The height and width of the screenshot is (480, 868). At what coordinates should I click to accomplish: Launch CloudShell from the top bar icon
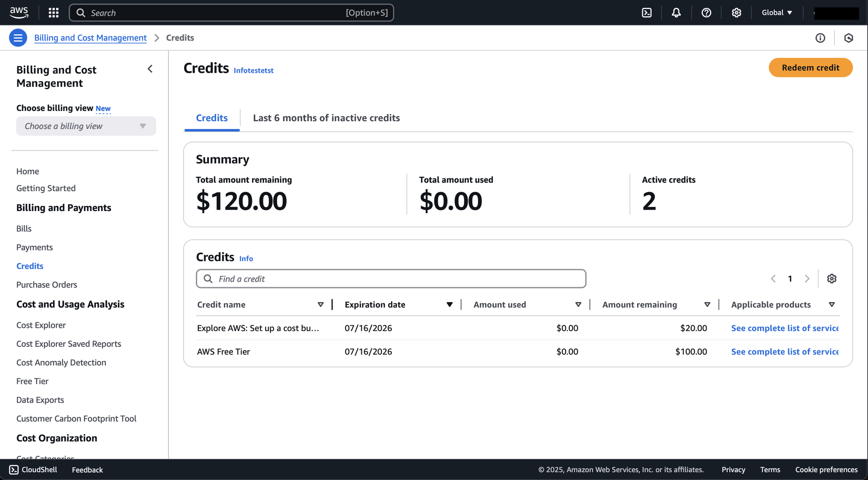(x=647, y=13)
